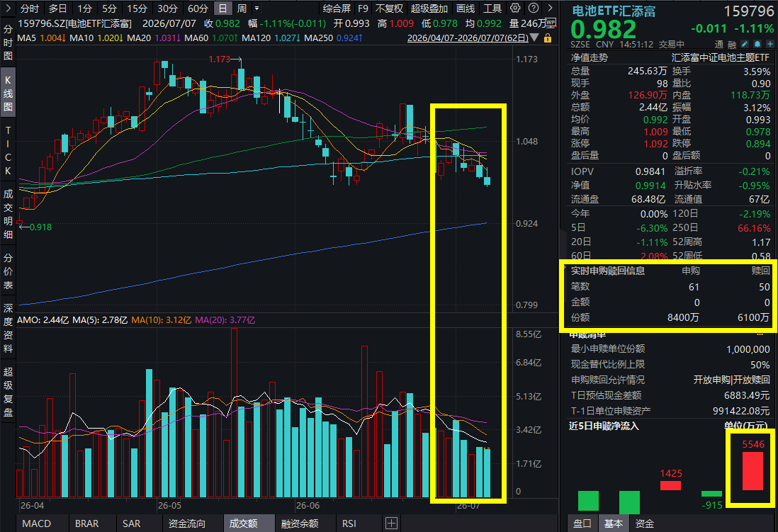Select the red 5546 net inflow bar
Viewport: 778px width, 532px height.
[752, 471]
